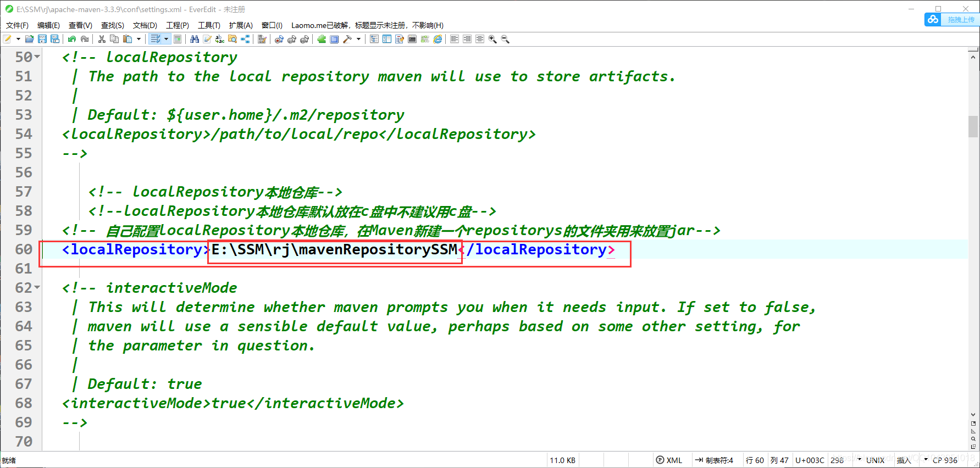Image resolution: width=980 pixels, height=468 pixels.
Task: Toggle the 插入 insert mode indicator
Action: (904, 460)
